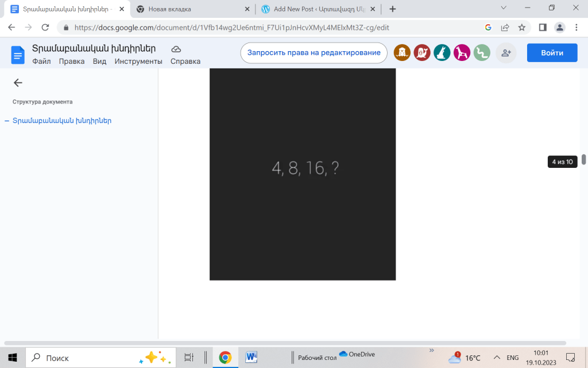Click the Google Docs home icon
Image resolution: width=588 pixels, height=368 pixels.
pyautogui.click(x=18, y=55)
